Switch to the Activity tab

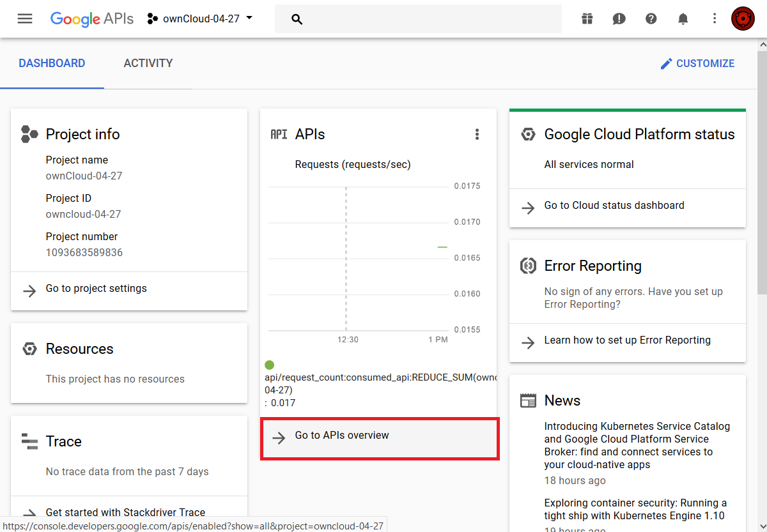pos(148,63)
